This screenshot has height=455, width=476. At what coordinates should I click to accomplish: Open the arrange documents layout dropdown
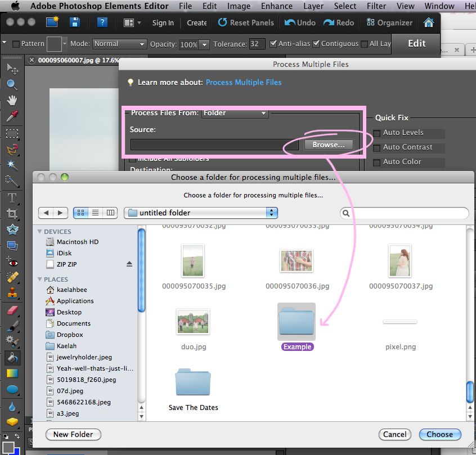pos(132,22)
